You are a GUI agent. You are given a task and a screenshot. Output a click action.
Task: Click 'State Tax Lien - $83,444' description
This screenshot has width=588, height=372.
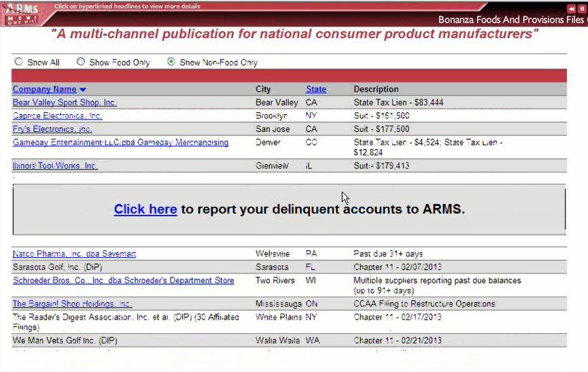tap(398, 103)
